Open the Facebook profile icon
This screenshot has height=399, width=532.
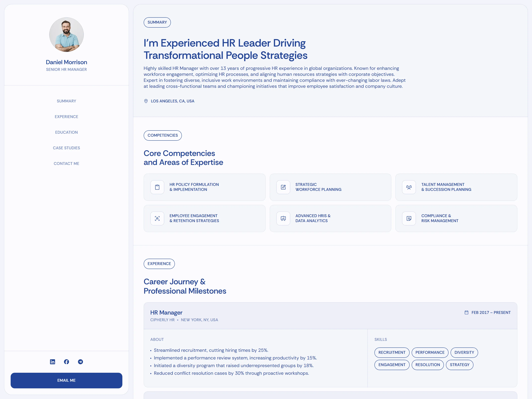tap(66, 362)
